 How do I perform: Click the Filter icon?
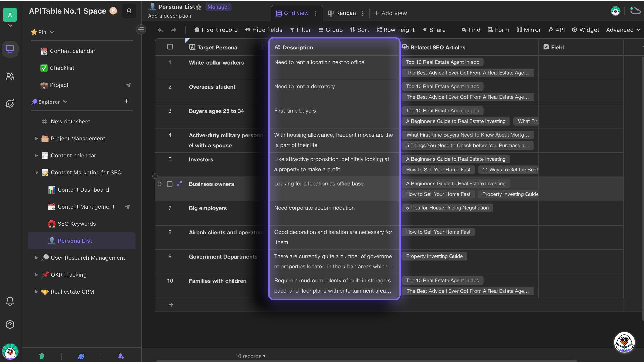coord(300,30)
